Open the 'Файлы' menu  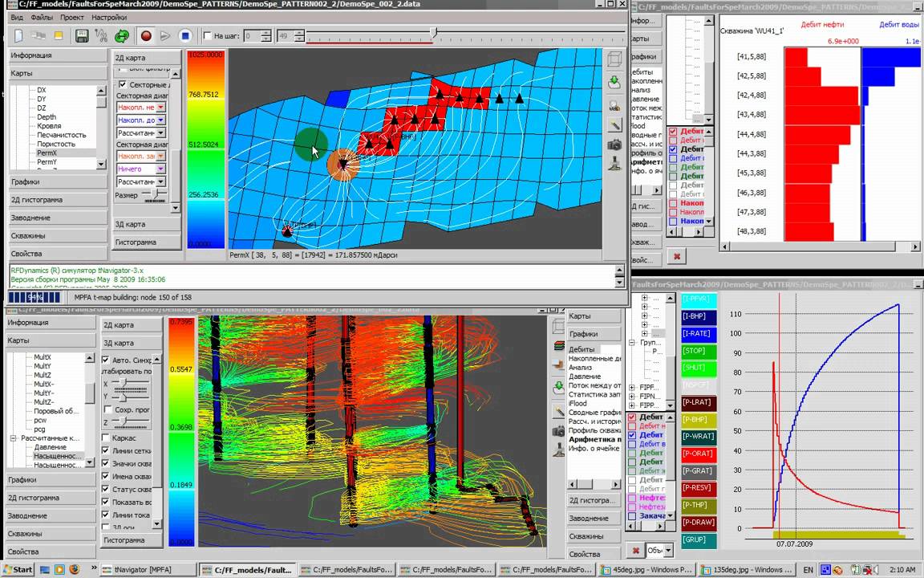(x=42, y=18)
